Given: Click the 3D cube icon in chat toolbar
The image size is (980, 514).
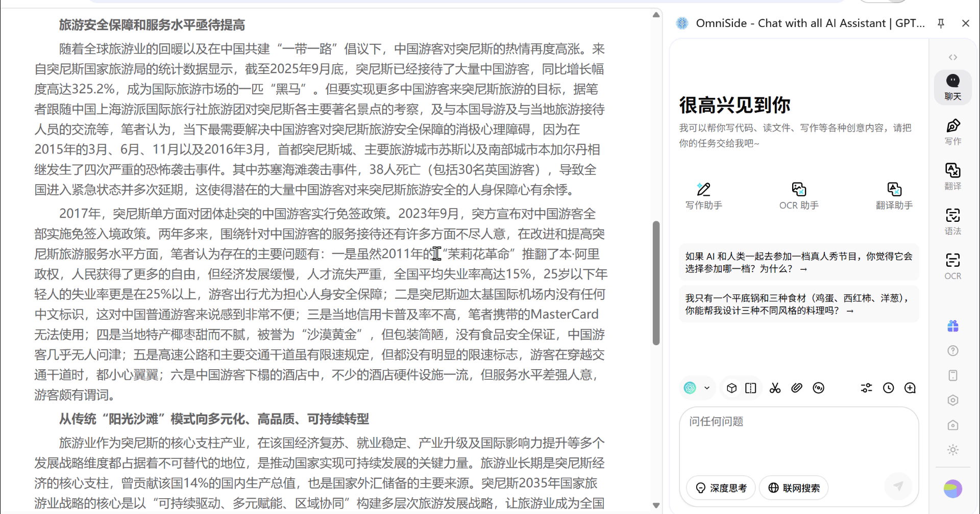Looking at the screenshot, I should pos(731,388).
